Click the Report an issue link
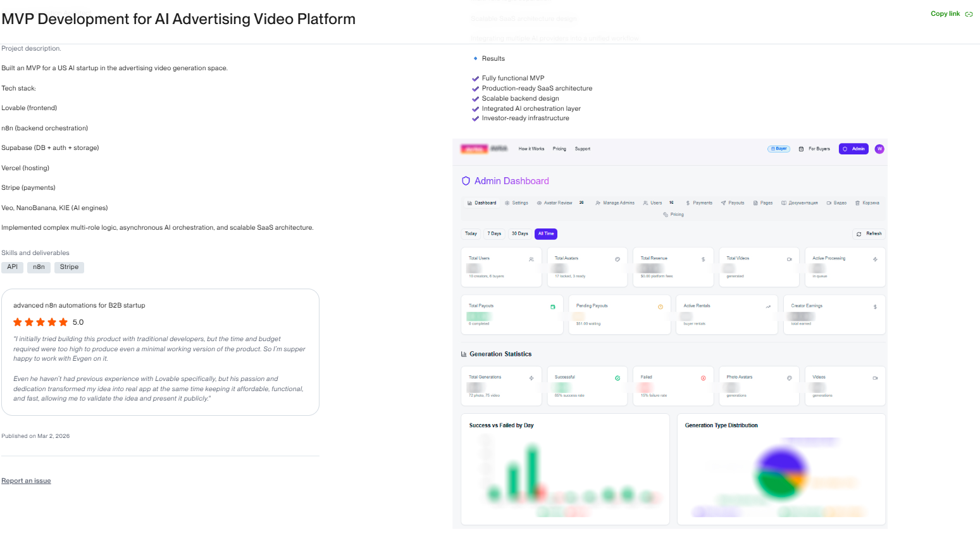Viewport: 980px width, 543px height. coord(26,481)
